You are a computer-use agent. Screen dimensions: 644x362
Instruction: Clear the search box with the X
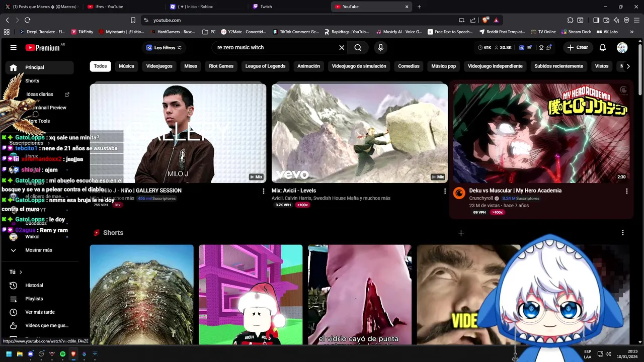[x=342, y=48]
